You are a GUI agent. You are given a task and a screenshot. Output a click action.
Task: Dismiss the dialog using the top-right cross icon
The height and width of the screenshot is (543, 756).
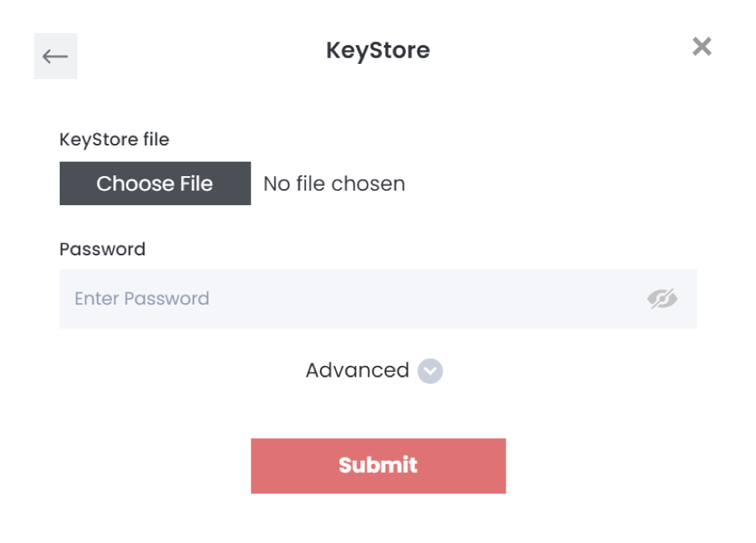[702, 47]
